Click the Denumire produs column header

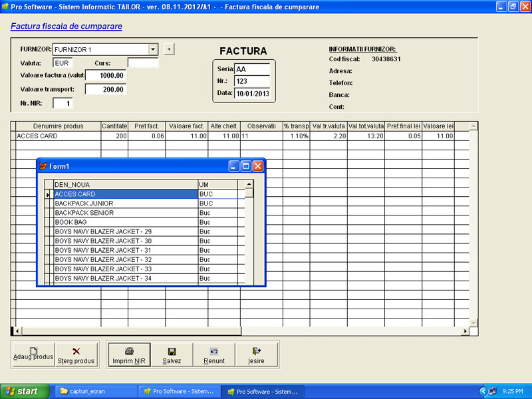(x=59, y=126)
